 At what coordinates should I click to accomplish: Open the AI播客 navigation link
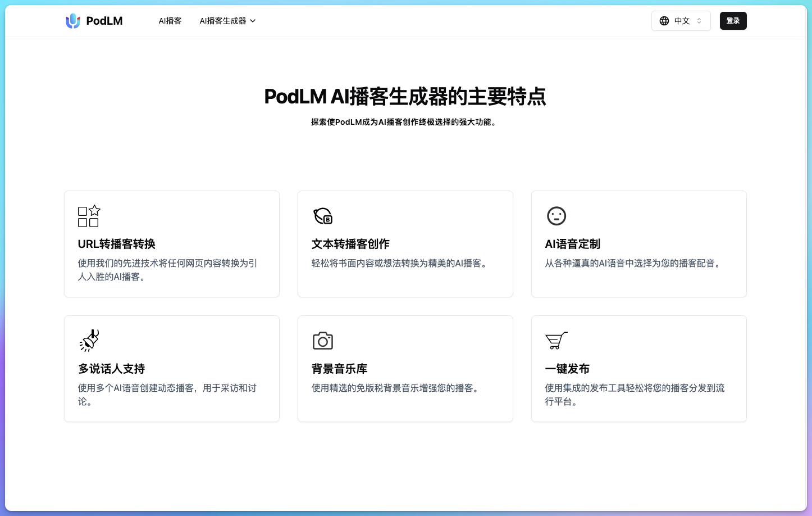(x=170, y=21)
